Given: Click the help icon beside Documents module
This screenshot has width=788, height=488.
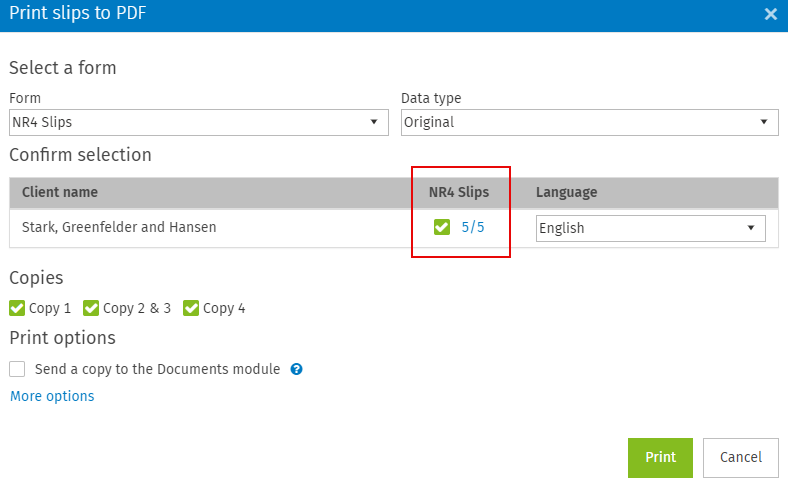Looking at the screenshot, I should click(296, 369).
